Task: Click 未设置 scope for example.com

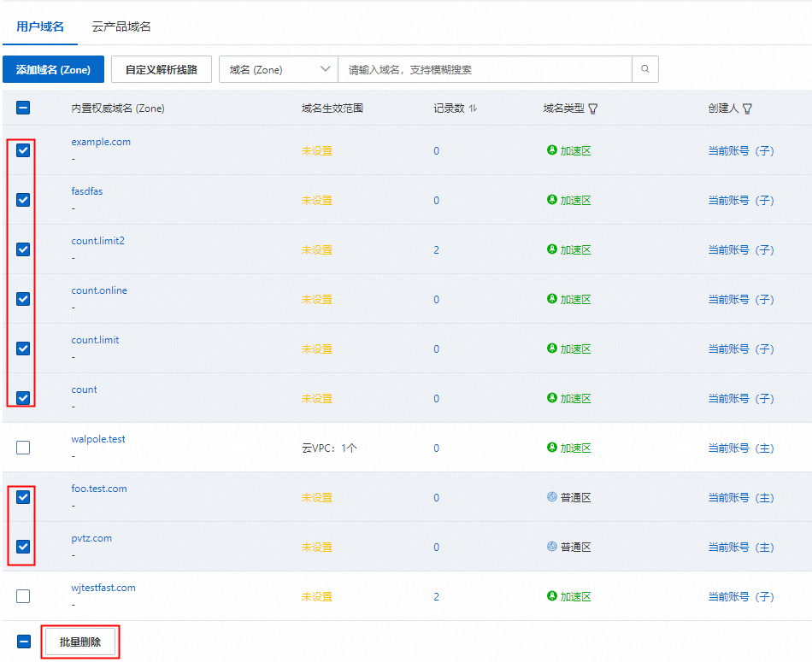Action: coord(317,151)
